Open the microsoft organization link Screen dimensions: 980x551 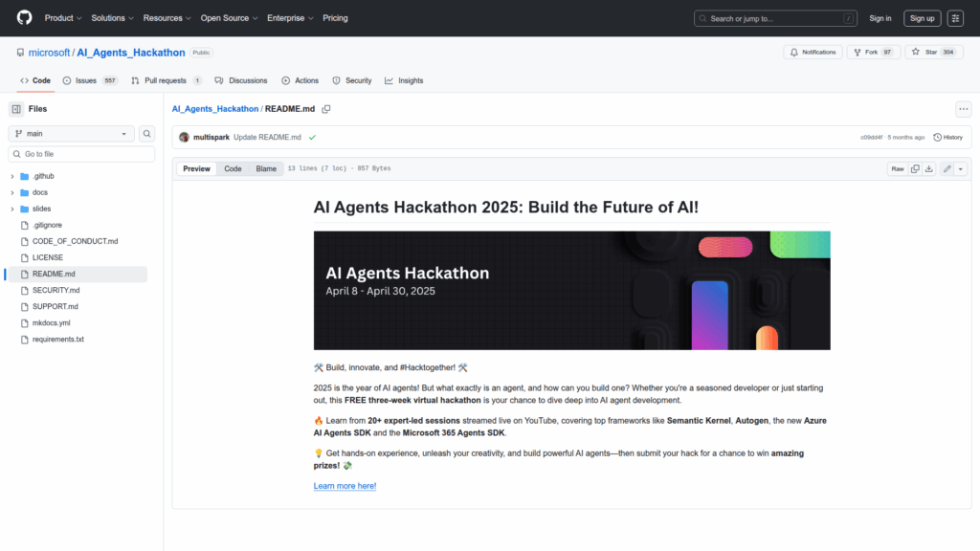tap(50, 53)
